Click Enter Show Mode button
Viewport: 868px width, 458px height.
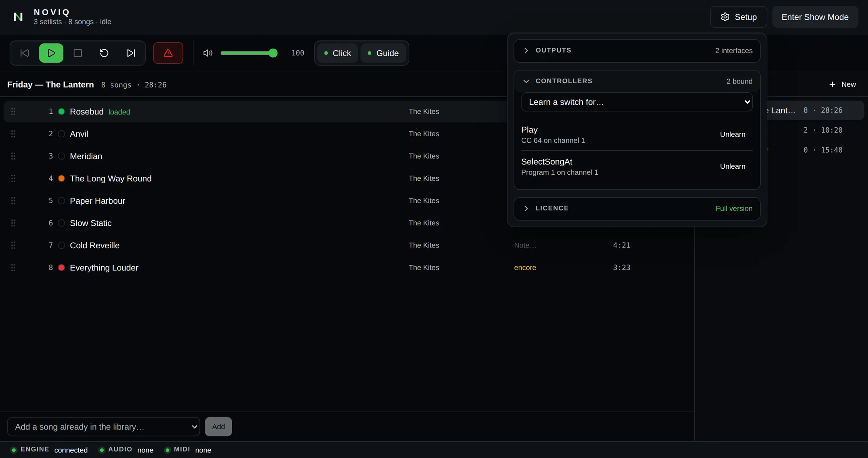click(815, 17)
